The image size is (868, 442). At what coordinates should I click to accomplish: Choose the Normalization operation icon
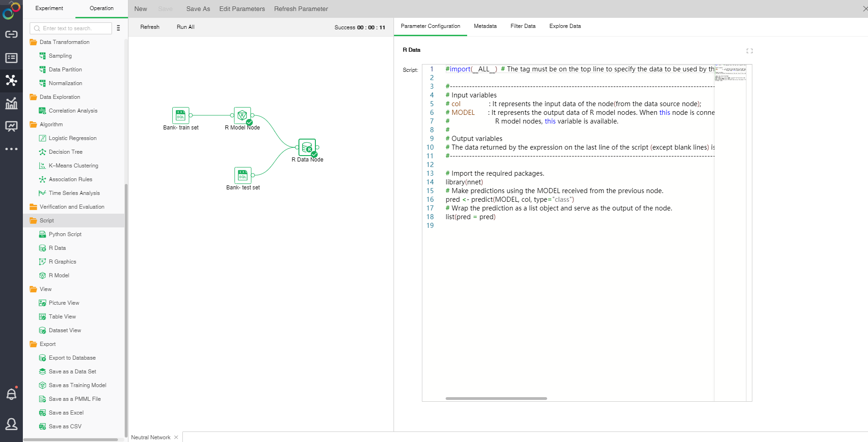[43, 83]
